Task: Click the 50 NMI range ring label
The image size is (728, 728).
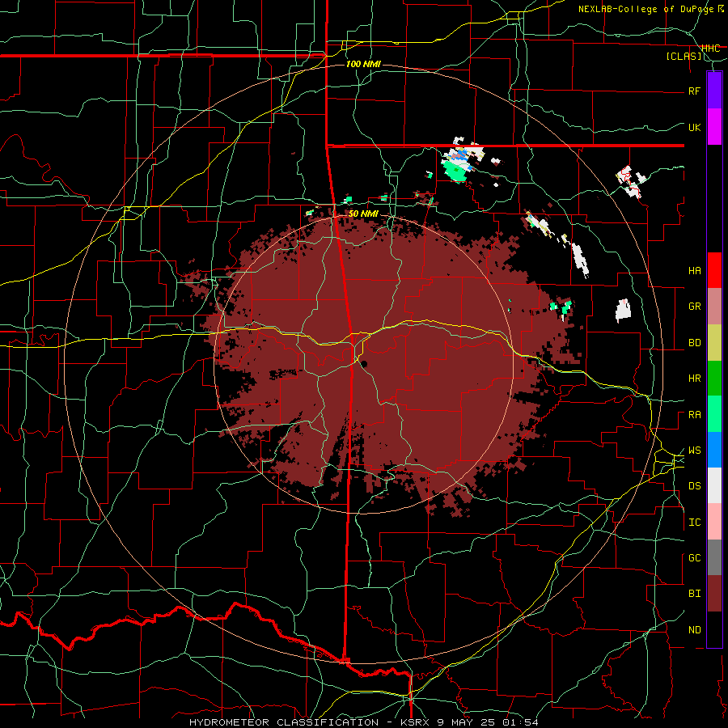Action: [363, 214]
